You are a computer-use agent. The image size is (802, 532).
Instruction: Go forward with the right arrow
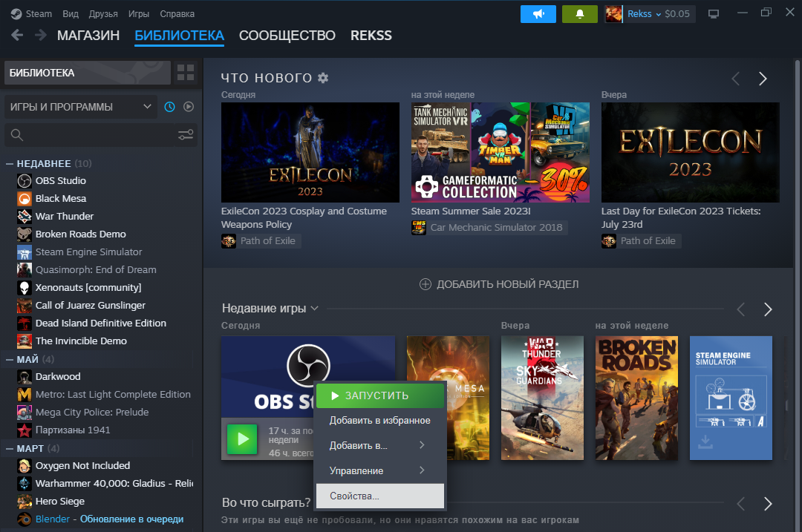(x=40, y=36)
